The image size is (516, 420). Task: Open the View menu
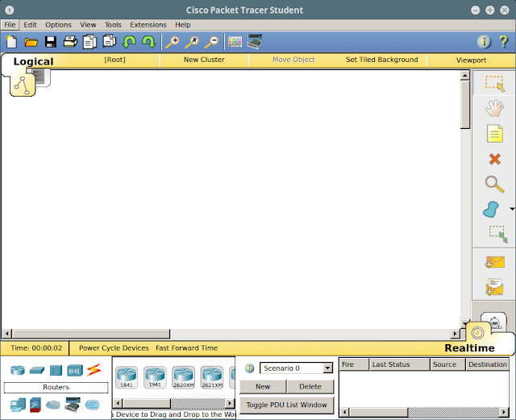click(88, 25)
